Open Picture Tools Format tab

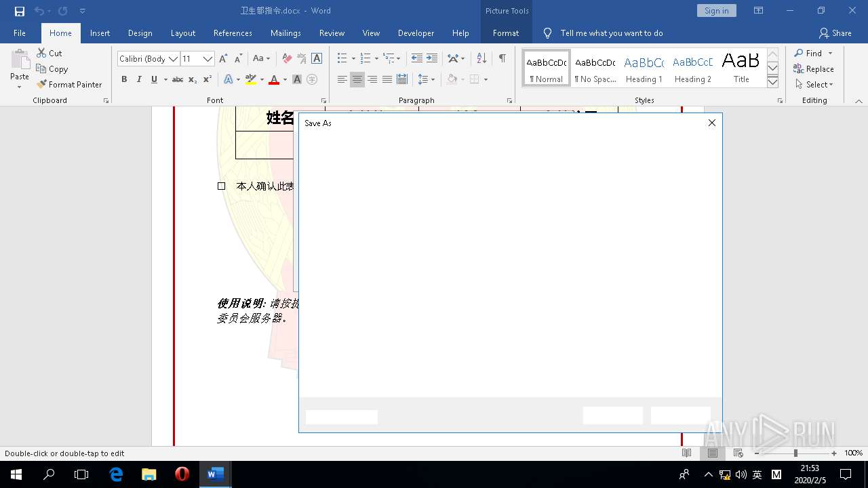tap(506, 33)
